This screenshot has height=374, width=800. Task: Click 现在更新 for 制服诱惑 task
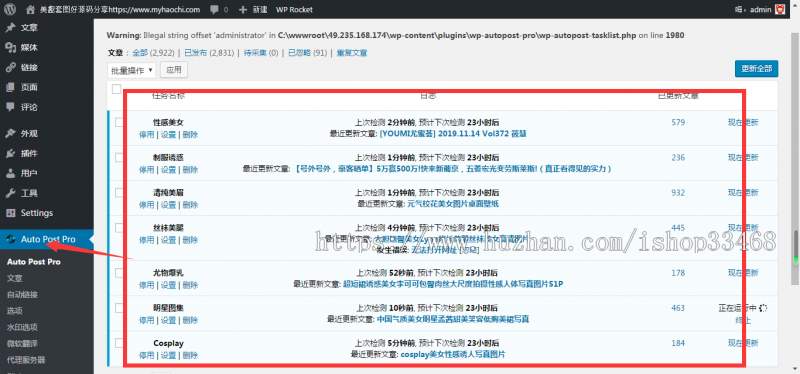pyautogui.click(x=743, y=158)
